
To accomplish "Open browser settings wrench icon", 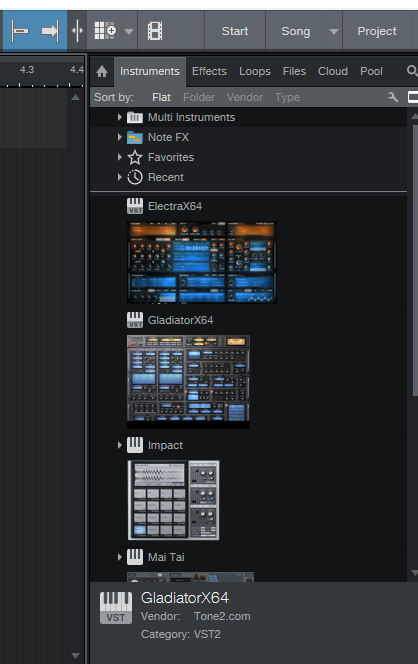I will click(x=393, y=97).
